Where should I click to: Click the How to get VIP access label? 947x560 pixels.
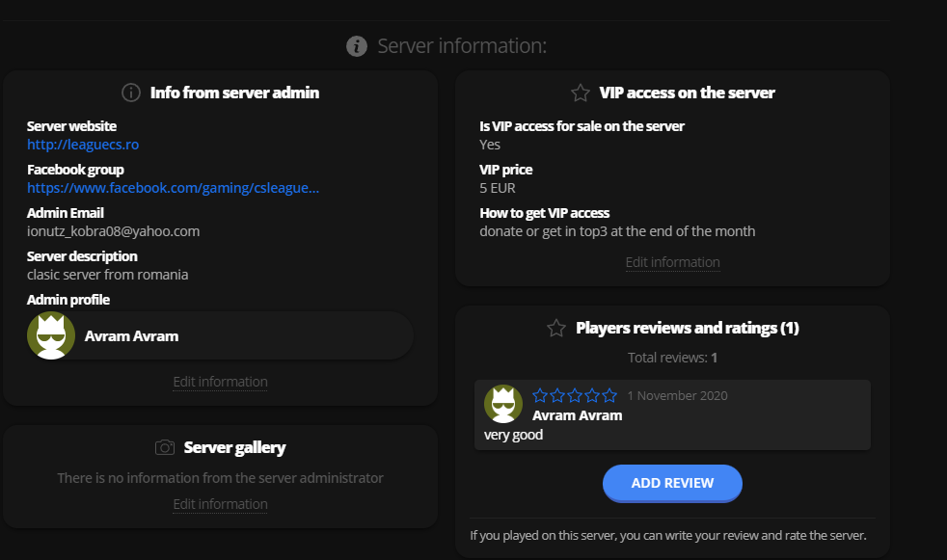[x=545, y=213]
